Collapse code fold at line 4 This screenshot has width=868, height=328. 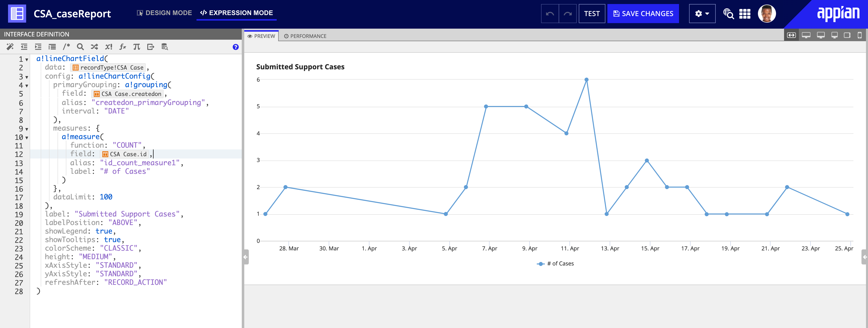point(27,86)
